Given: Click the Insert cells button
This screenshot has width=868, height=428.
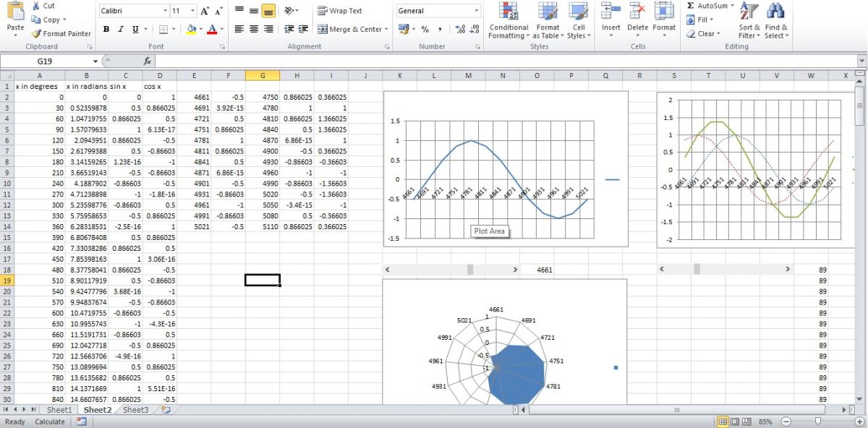Looking at the screenshot, I should [611, 21].
